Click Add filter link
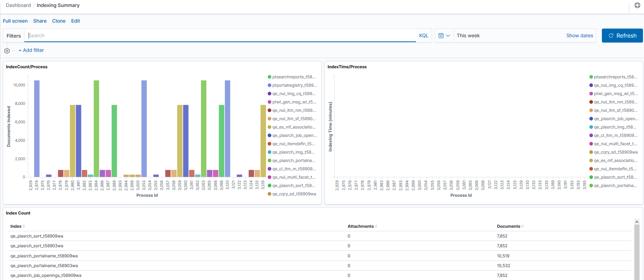This screenshot has width=644, height=280. pos(31,50)
